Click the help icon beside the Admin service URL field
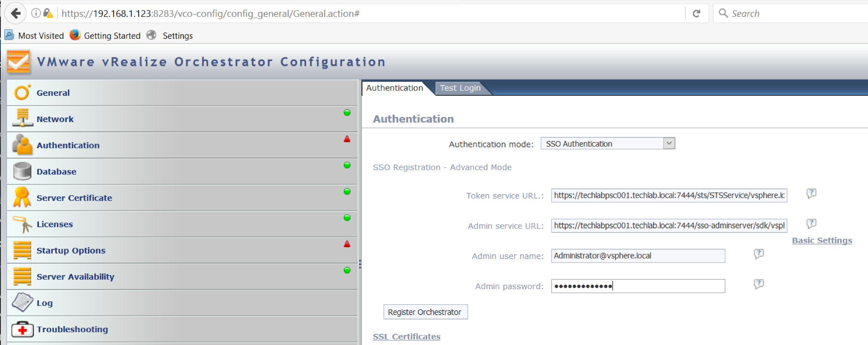 (x=811, y=224)
